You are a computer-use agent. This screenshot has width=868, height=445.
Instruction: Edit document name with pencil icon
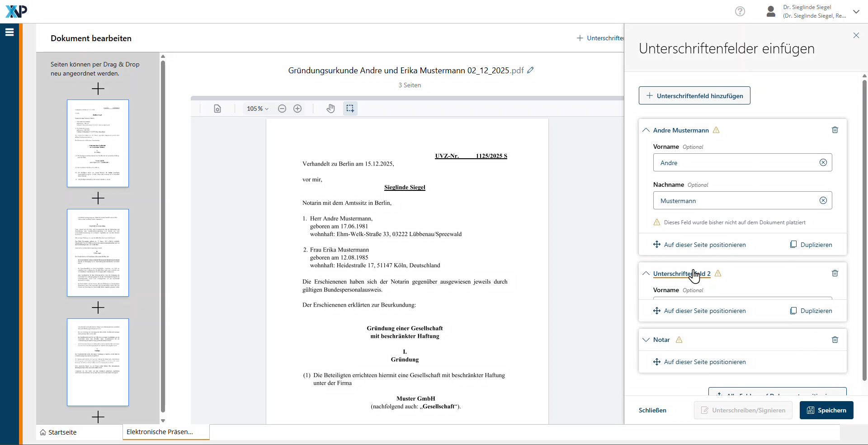(531, 70)
